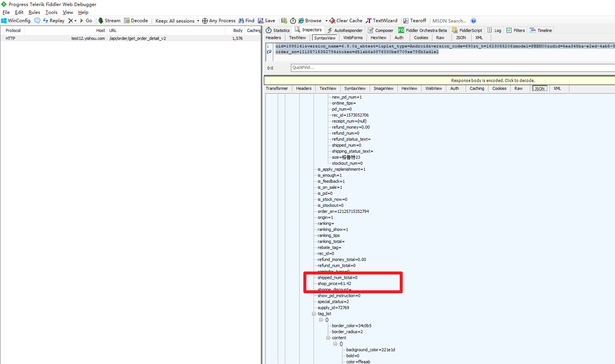Screen dimensions: 615x364
Task: Open Find sessions dialog
Action: pos(247,21)
